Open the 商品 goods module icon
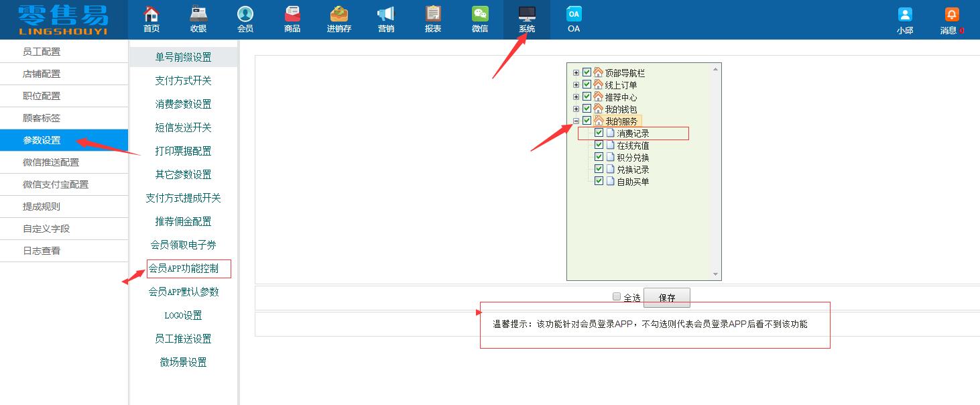This screenshot has width=980, height=405. (x=292, y=18)
